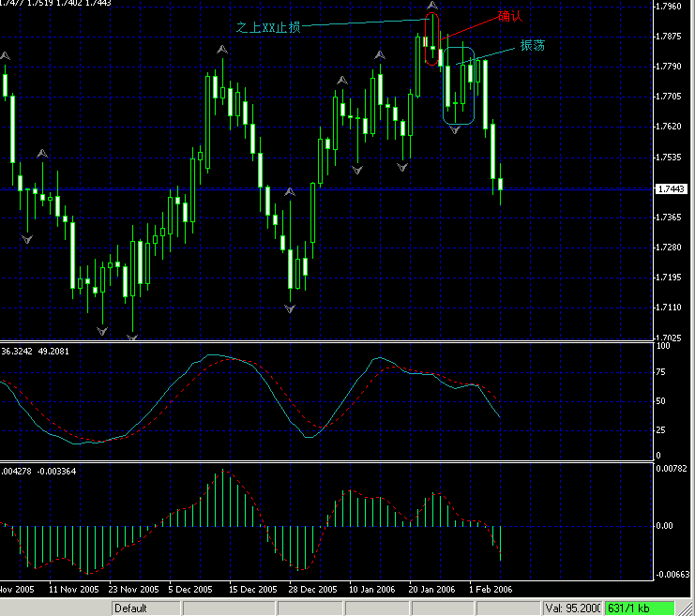The width and height of the screenshot is (695, 616).
Task: Click the 1.7365 price scale label
Action: click(x=668, y=218)
